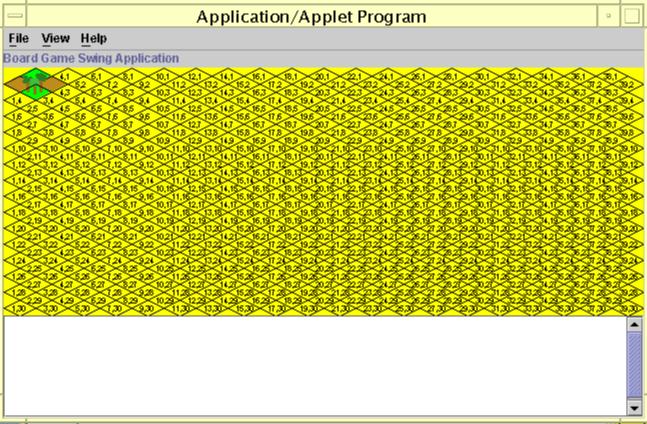Select board cell 21,2
This screenshot has height=424, width=647.
339,84
